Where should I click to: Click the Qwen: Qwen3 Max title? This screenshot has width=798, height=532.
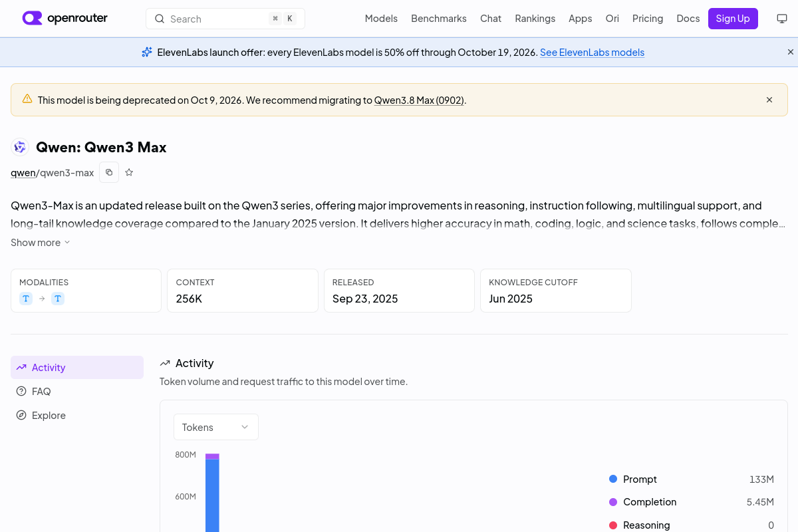click(x=101, y=147)
